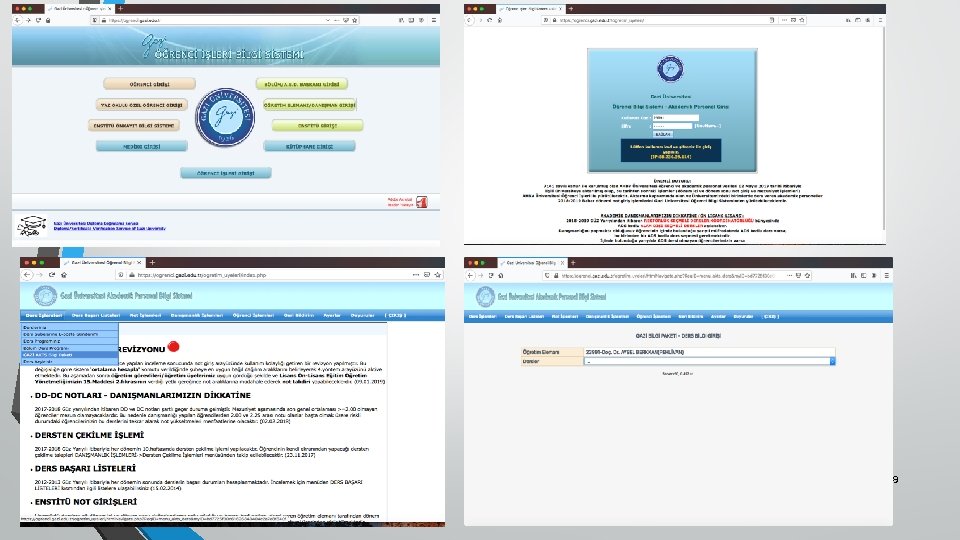The width and height of the screenshot is (960, 540).
Task: Close the announcements page browser tab
Action: pyautogui.click(x=139, y=263)
